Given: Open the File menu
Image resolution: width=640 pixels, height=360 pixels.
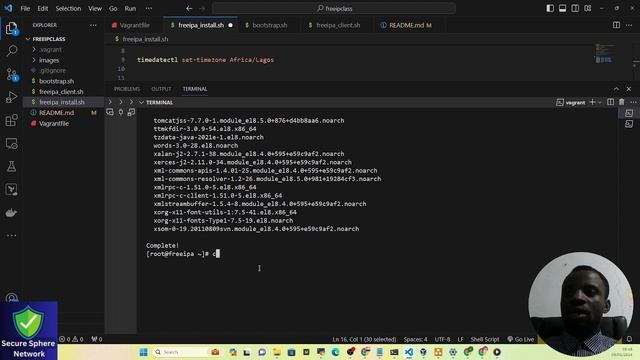Looking at the screenshot, I should [25, 8].
